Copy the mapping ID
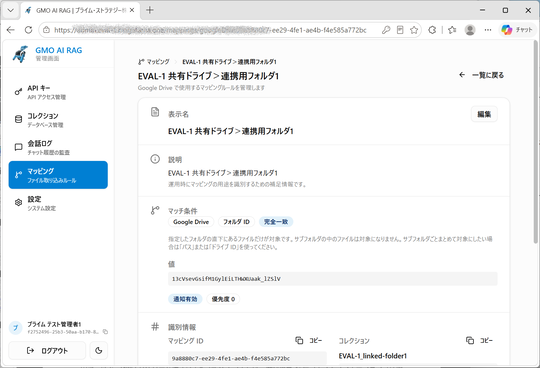 coord(309,340)
